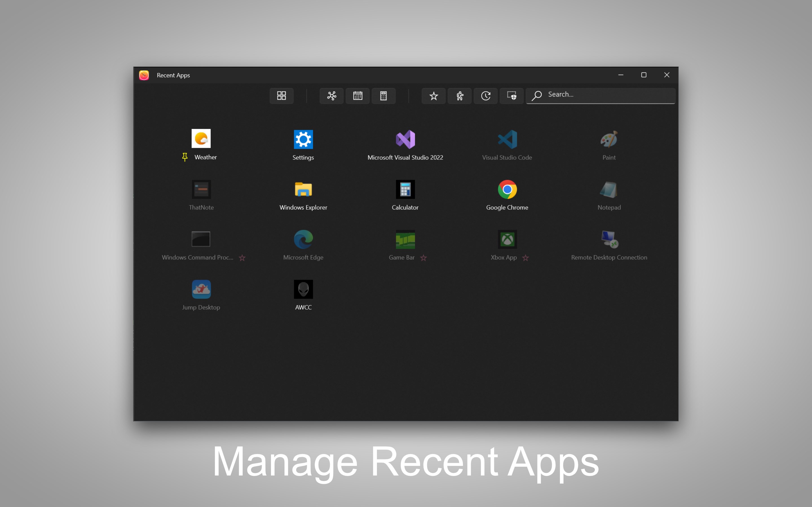
Task: Click the dashed-rectangle shield toolbar icon
Action: 512,96
